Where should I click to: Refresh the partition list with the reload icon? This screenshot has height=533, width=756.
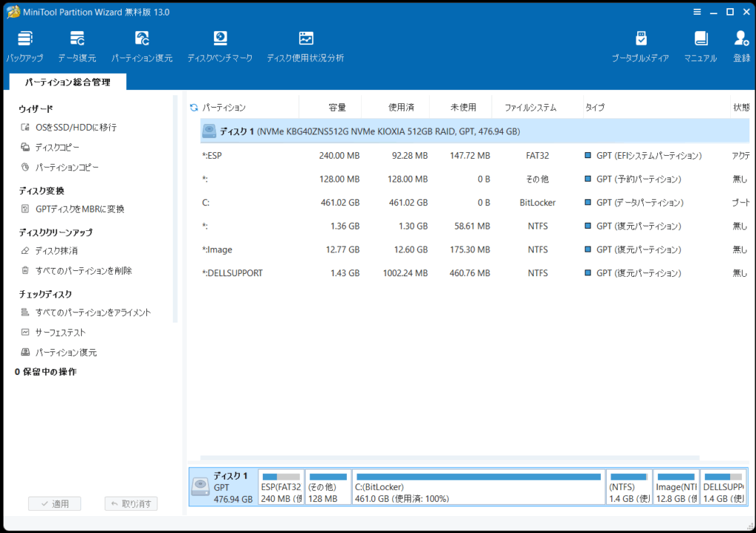click(x=194, y=108)
